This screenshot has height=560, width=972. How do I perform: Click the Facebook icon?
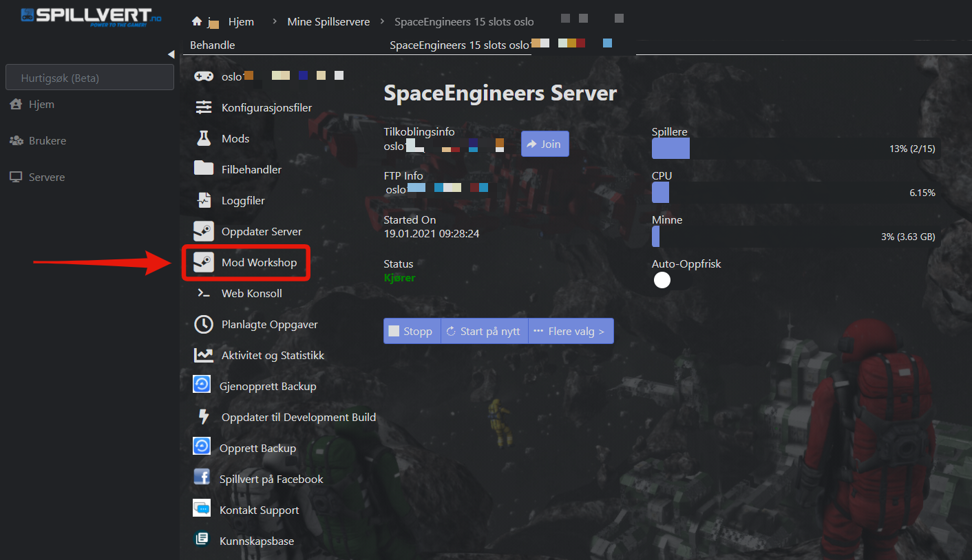coord(202,477)
